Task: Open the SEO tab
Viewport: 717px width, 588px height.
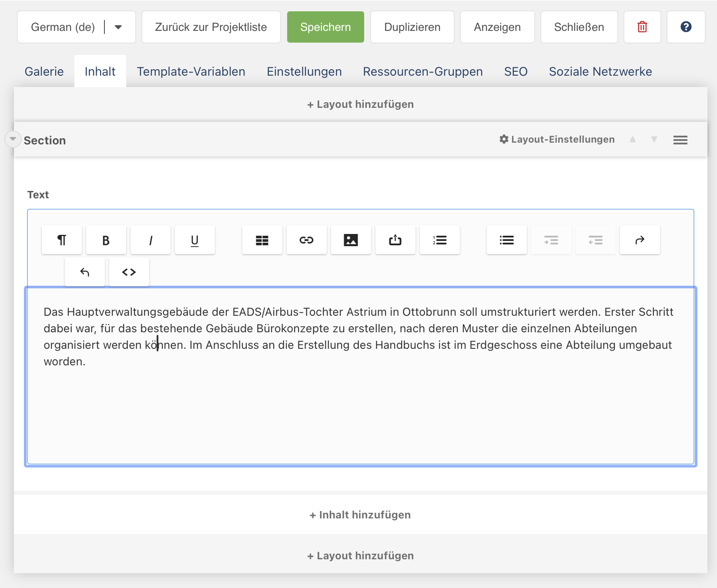Action: point(516,71)
